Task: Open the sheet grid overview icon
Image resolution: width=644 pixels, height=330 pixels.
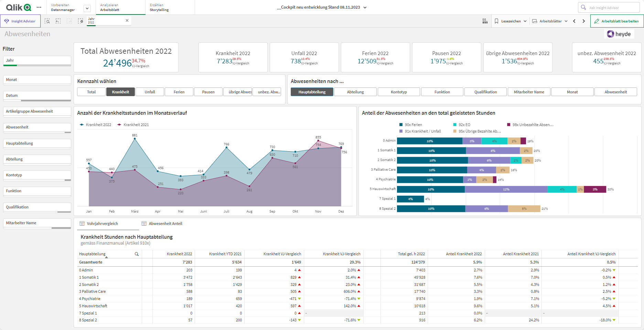Action: [485, 21]
